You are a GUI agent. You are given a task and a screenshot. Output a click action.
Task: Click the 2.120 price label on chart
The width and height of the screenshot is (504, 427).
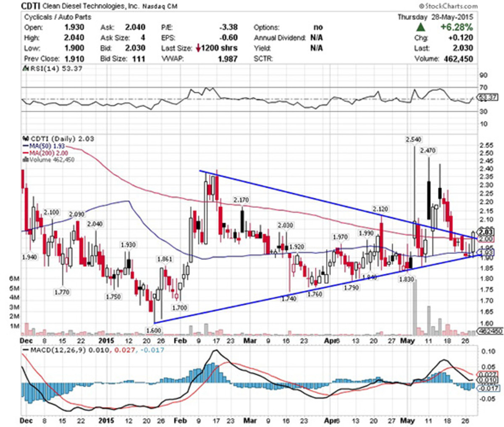click(x=381, y=209)
